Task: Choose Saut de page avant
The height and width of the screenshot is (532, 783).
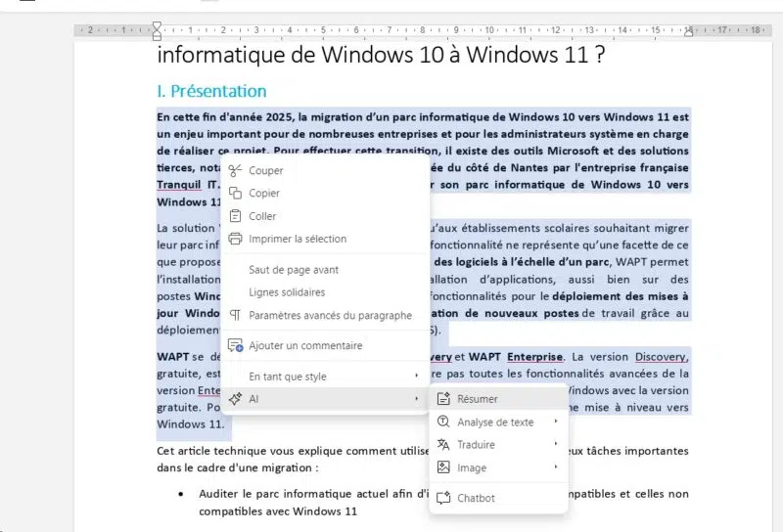Action: (x=325, y=270)
